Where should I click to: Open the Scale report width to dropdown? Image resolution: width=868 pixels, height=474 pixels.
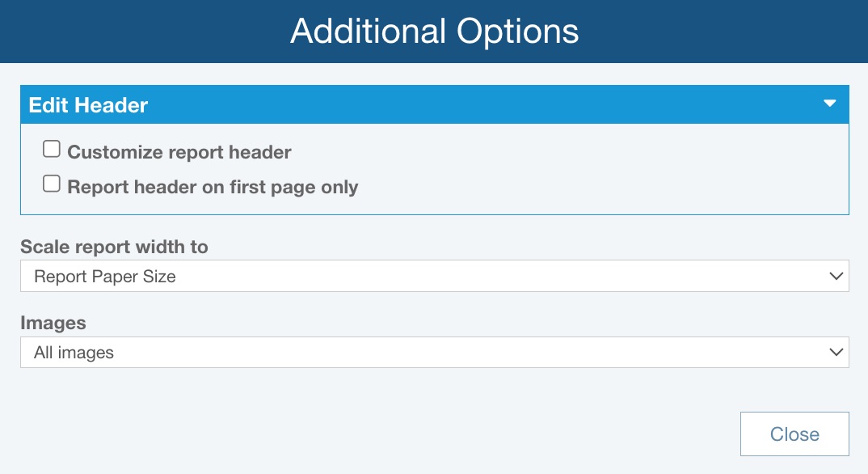tap(434, 276)
